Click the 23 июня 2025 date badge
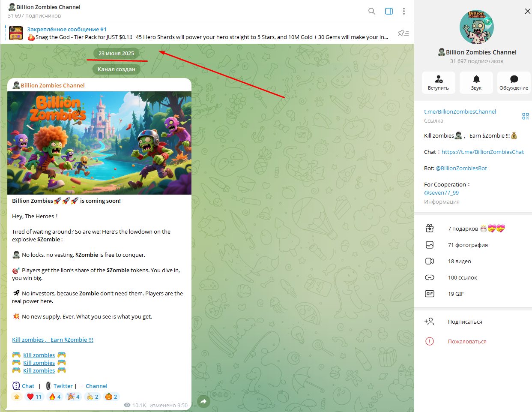 [x=116, y=53]
